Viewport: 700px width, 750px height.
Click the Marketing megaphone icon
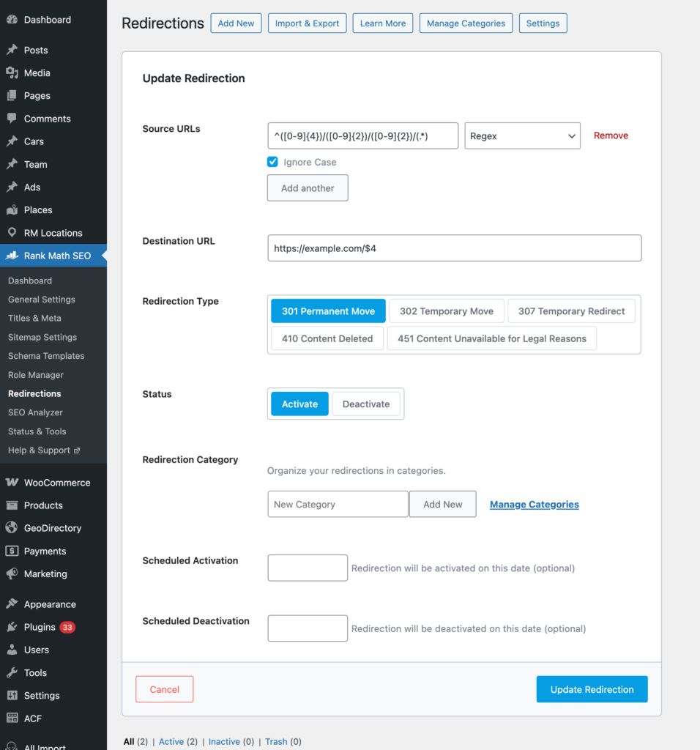[12, 574]
